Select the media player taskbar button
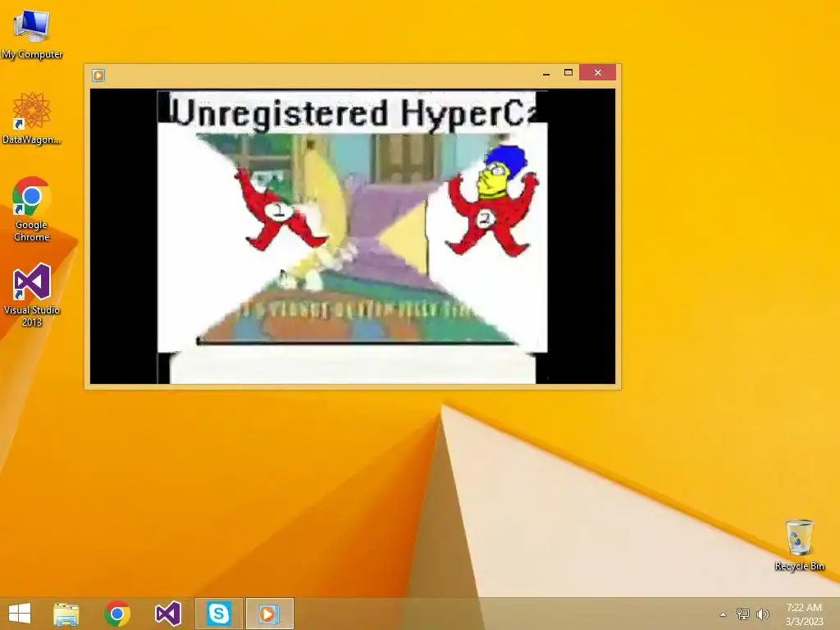The height and width of the screenshot is (630, 840). 269,614
